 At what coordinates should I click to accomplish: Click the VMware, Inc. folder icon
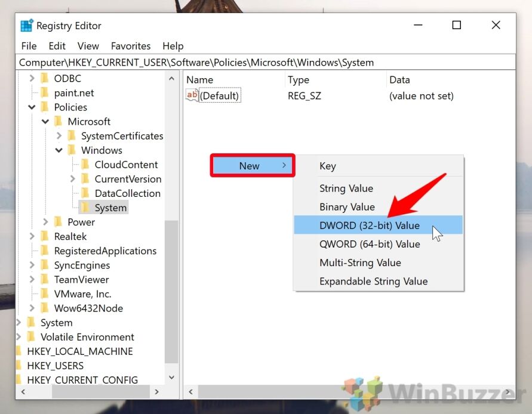coord(44,293)
